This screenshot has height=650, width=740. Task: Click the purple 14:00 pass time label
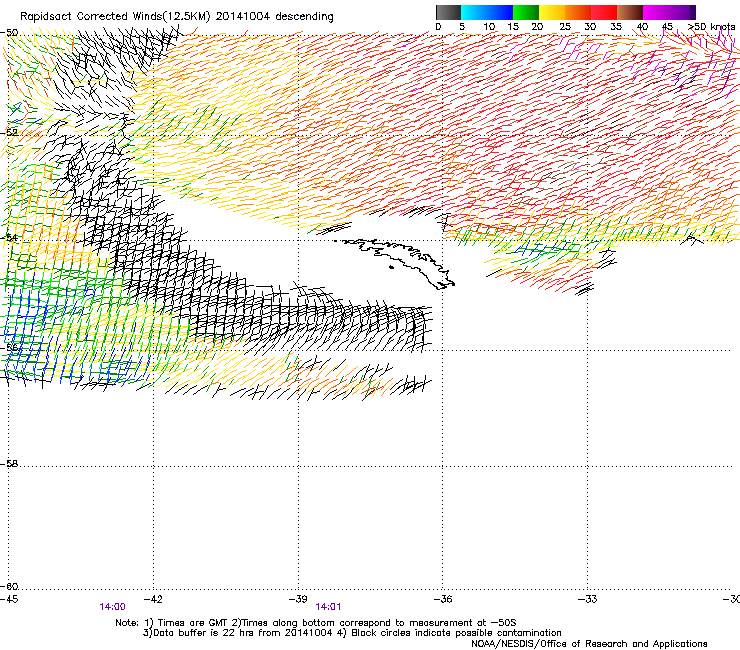tap(112, 607)
